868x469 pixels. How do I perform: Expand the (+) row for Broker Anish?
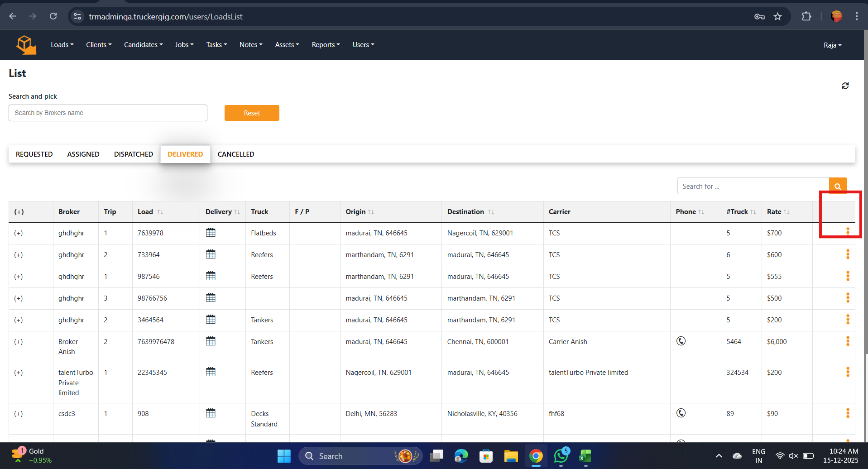pos(19,342)
